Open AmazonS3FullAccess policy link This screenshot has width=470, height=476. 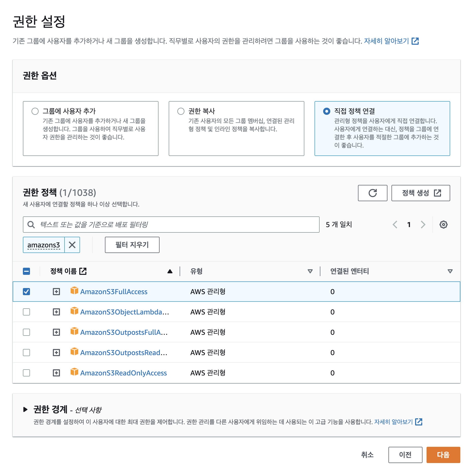[114, 292]
